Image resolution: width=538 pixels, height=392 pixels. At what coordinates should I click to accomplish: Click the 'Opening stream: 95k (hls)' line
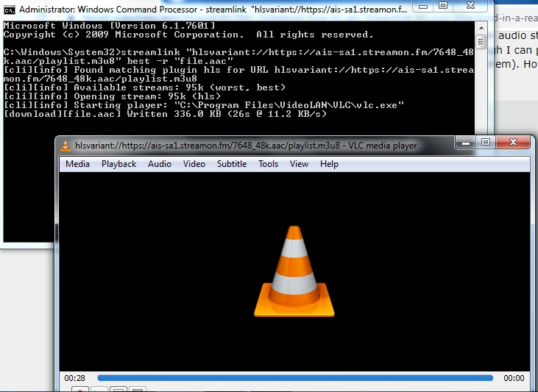coord(112,96)
